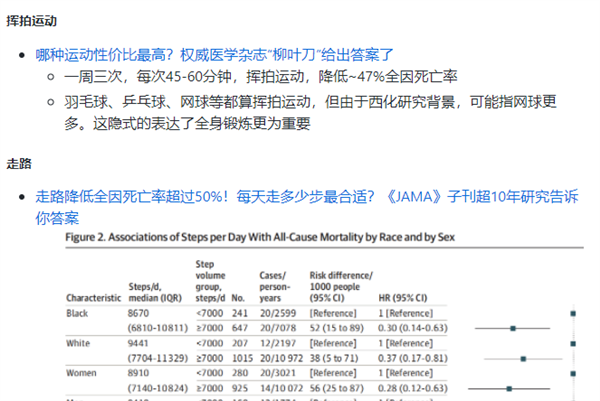Click cases value 20/2599

click(x=278, y=313)
